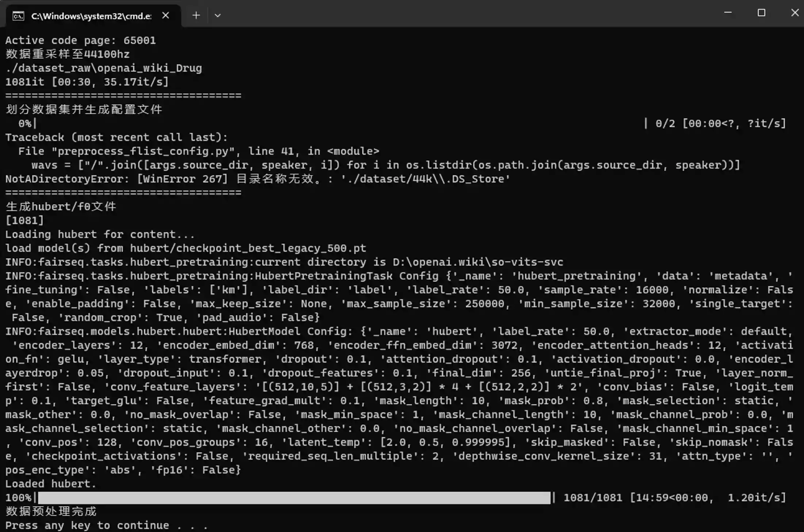804x532 pixels.
Task: Click the 'Press any key to continue . . .' prompt
Action: pos(107,526)
